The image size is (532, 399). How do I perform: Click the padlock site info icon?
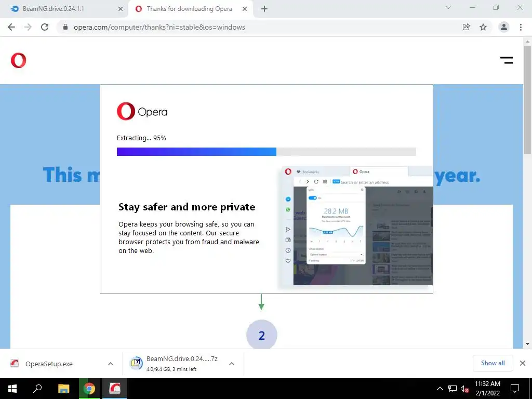pos(65,27)
